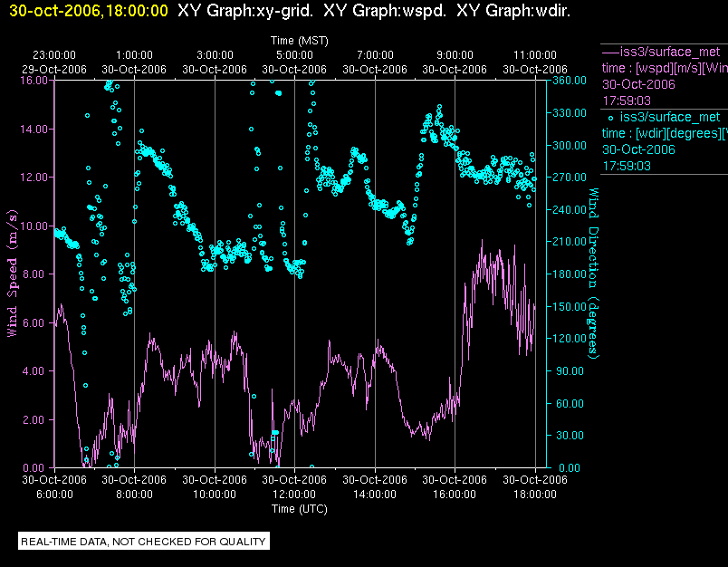Click the cyan "60.00" wind direction tick
The width and height of the screenshot is (728, 567).
(570, 403)
